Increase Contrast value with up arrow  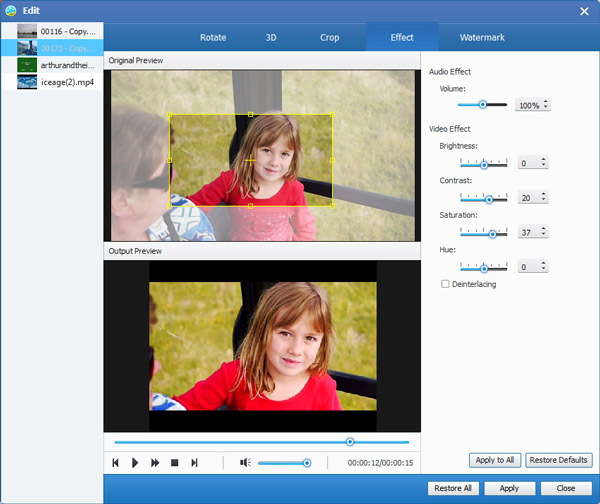[543, 194]
